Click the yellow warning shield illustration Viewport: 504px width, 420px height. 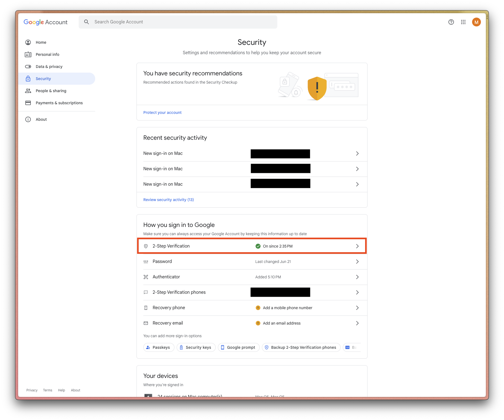click(317, 88)
